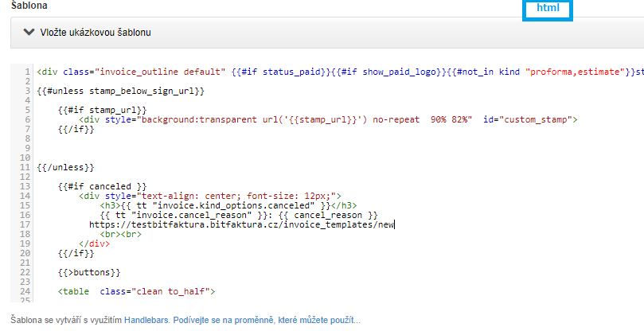The width and height of the screenshot is (644, 335).
Task: Click the {{#unless stamp_below_sign_url}} line
Action: tap(121, 91)
